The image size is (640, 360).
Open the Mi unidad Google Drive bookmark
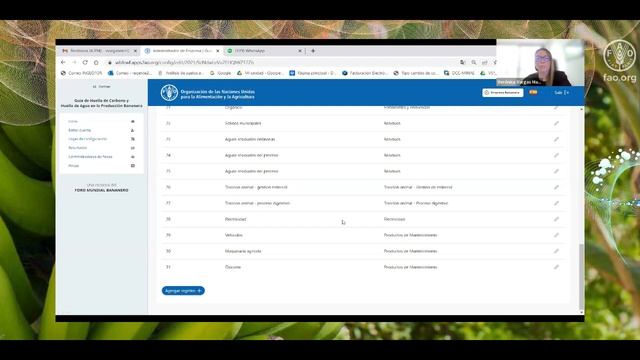point(260,73)
